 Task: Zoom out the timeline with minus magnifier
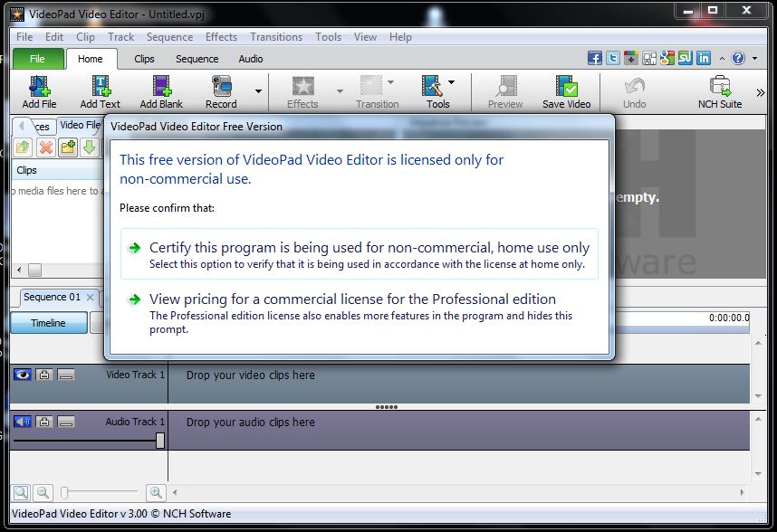[x=43, y=492]
